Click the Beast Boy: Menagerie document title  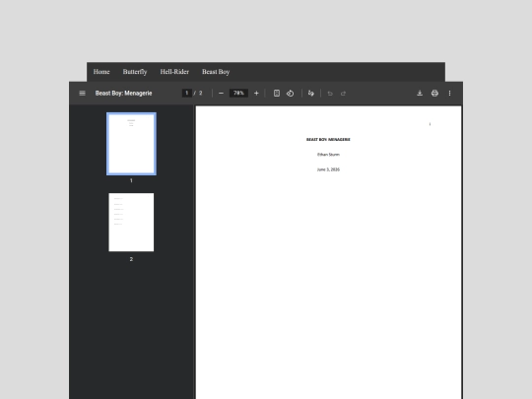pyautogui.click(x=123, y=93)
